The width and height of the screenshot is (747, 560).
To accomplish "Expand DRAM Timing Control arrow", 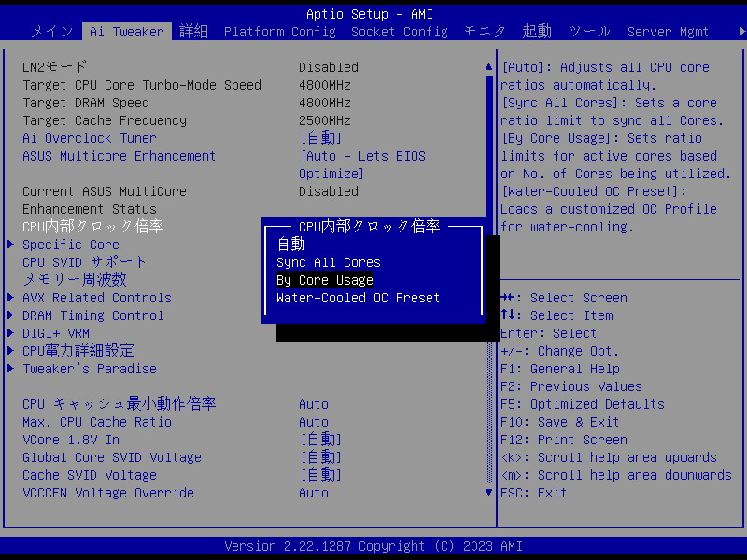I will tap(11, 315).
